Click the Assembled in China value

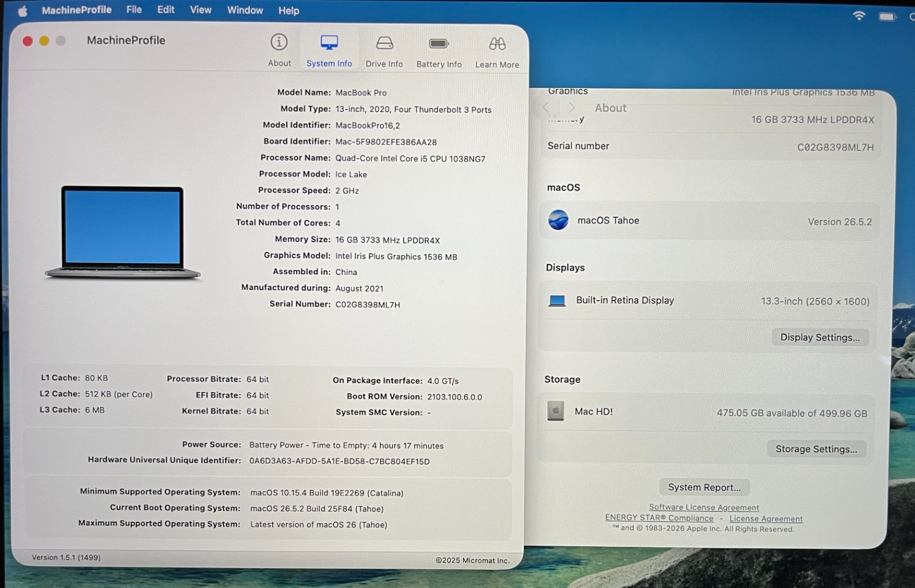point(346,272)
